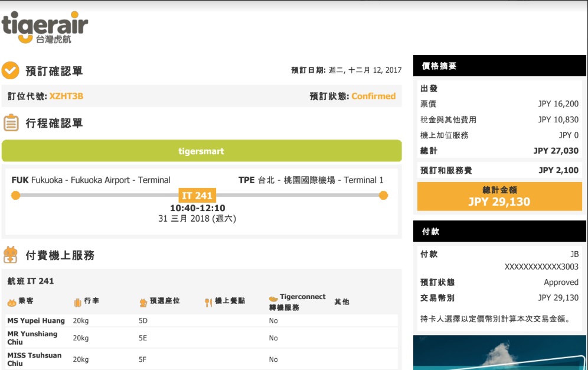Click the Confirmed booking status text
This screenshot has height=370, width=588.
coord(373,96)
